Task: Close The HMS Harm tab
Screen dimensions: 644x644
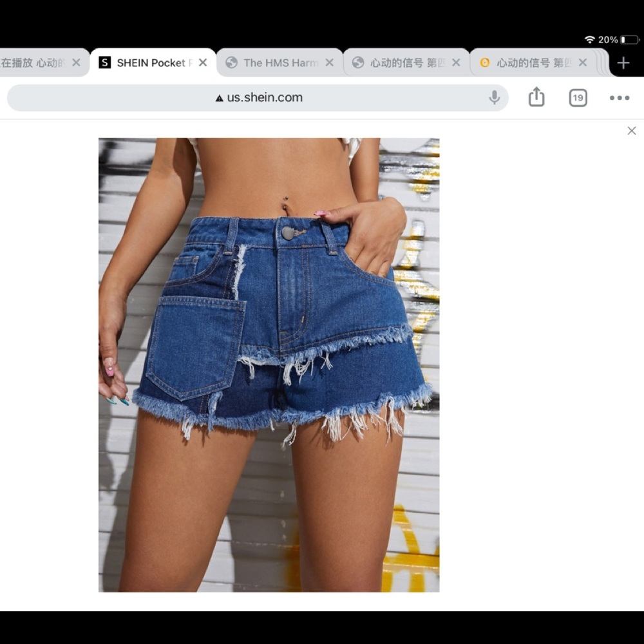Action: [x=329, y=62]
